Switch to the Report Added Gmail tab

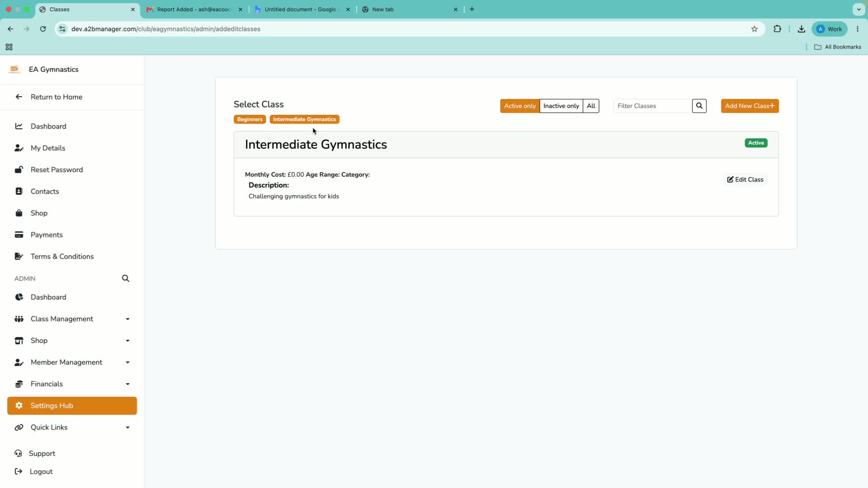[x=194, y=9]
